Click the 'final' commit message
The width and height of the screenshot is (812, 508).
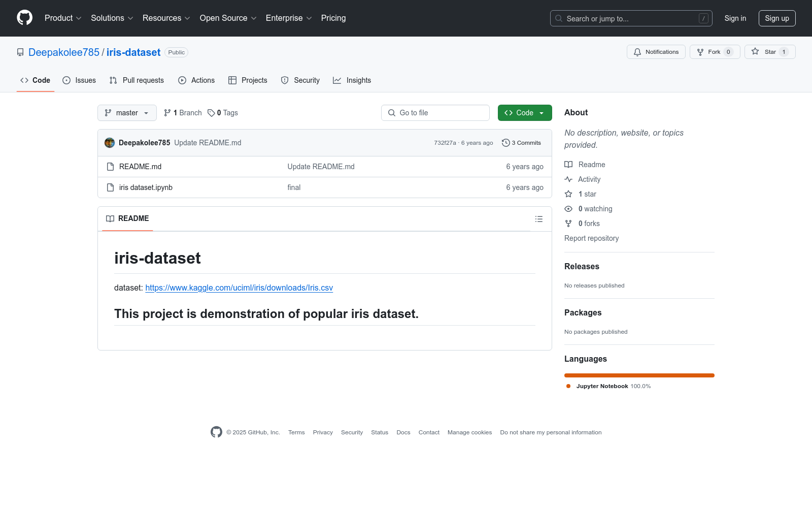[294, 187]
